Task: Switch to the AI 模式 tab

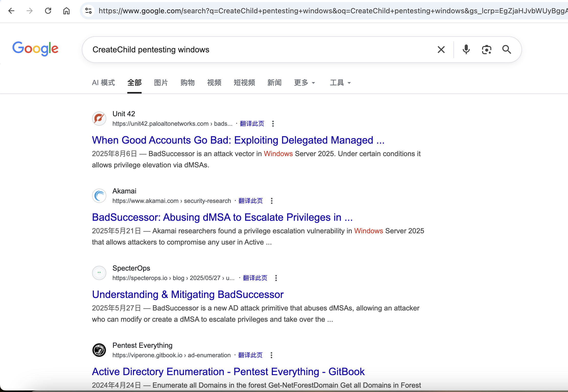Action: tap(103, 83)
